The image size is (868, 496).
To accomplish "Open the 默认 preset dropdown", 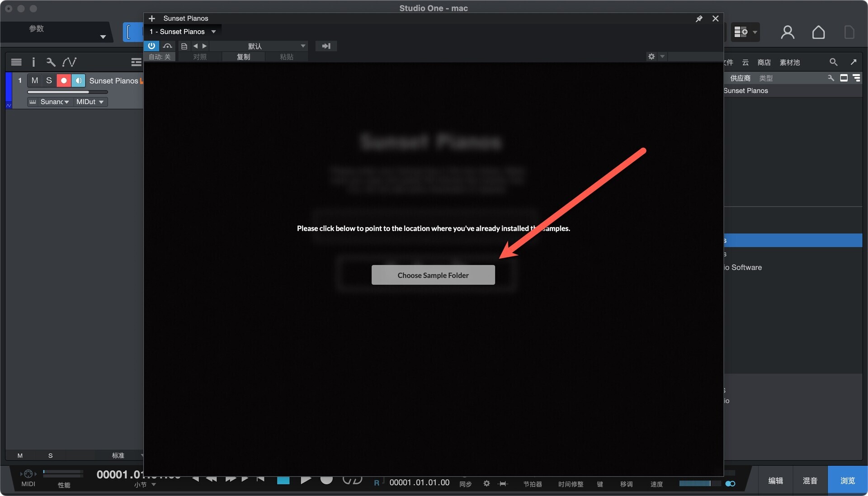I will click(x=259, y=46).
